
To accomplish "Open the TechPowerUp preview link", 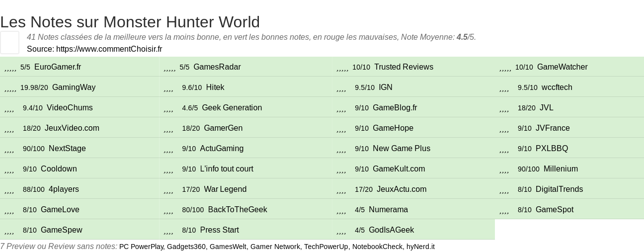I will 326,247.
